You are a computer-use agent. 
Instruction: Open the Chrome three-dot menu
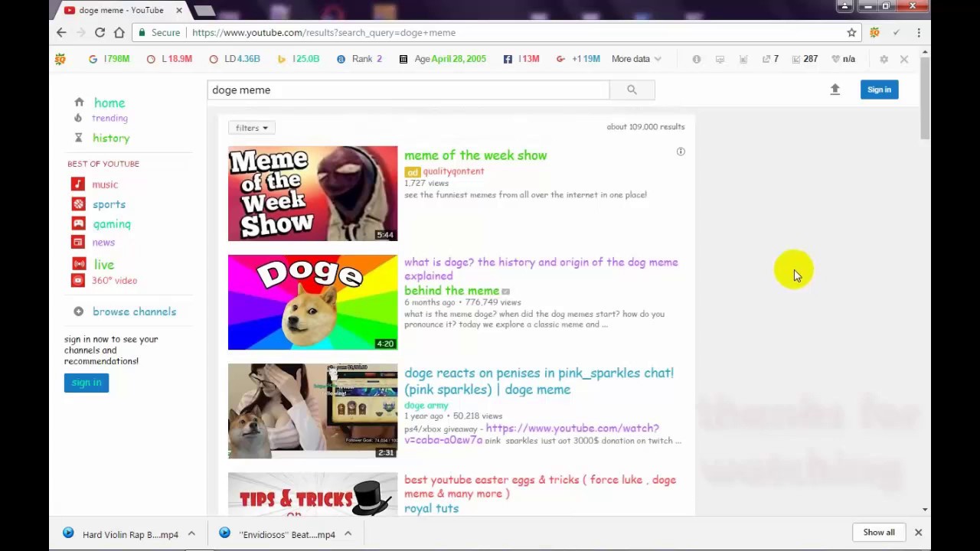click(919, 32)
